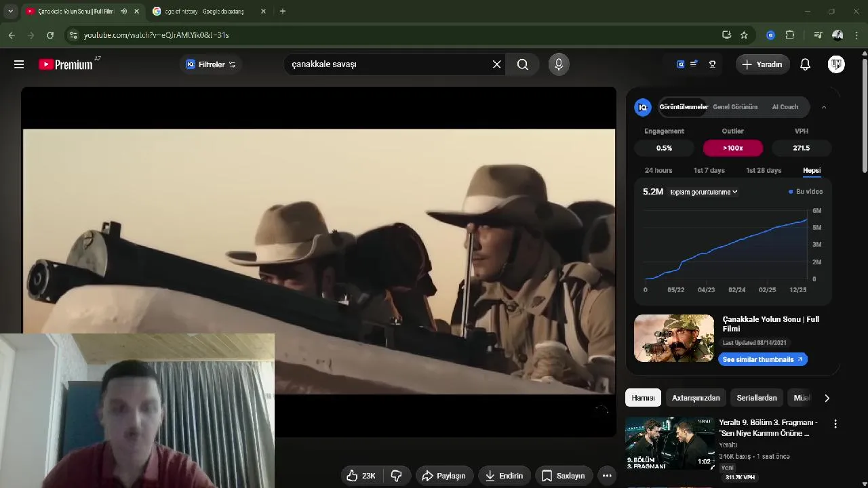Go back in browser history

[x=12, y=35]
